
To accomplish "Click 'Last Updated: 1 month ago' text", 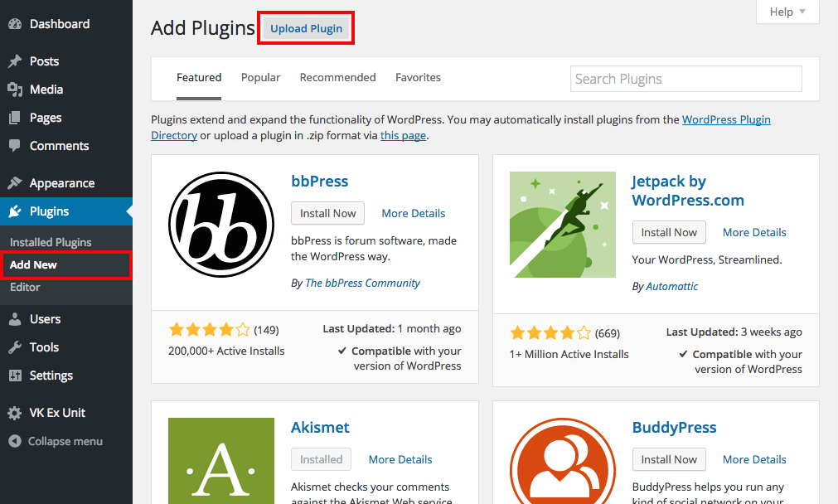I will click(392, 329).
